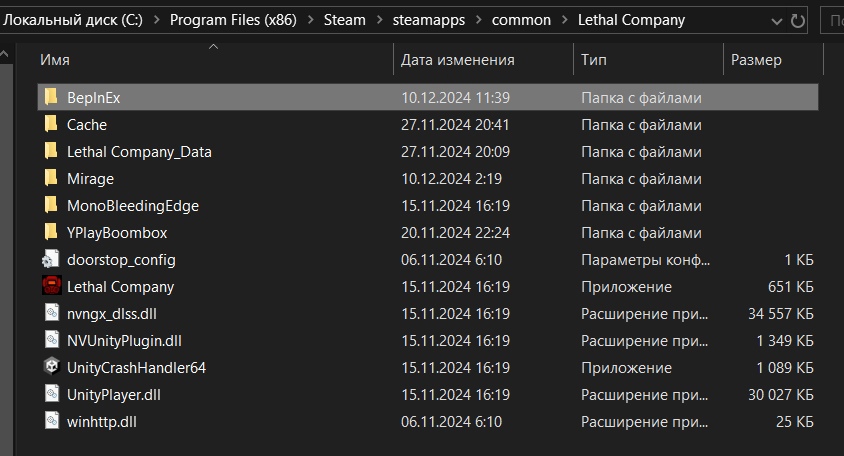Click the Lethal Company application icon
This screenshot has height=456, width=844.
(52, 287)
